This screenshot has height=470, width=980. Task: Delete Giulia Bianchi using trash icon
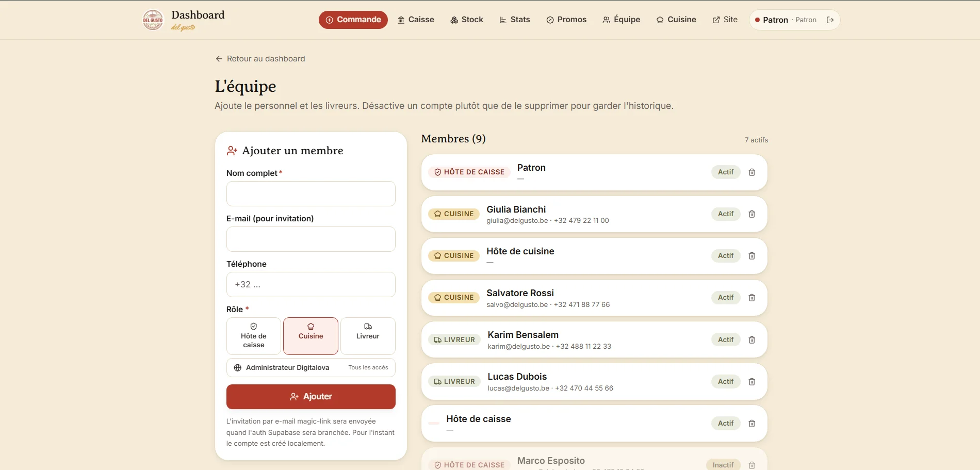click(x=752, y=214)
